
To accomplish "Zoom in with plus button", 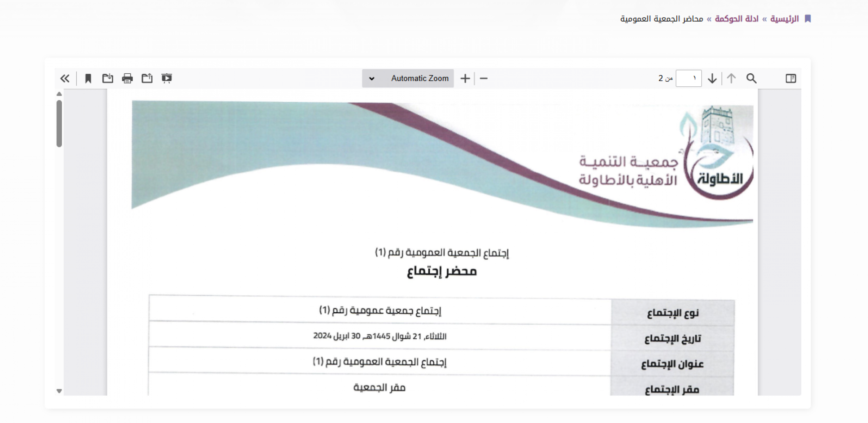I will point(465,78).
